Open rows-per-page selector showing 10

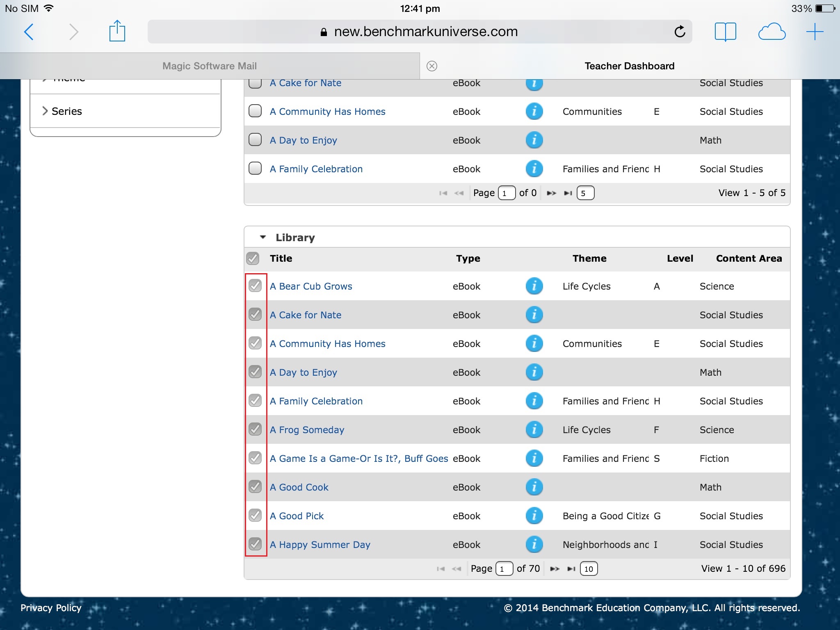[589, 568]
